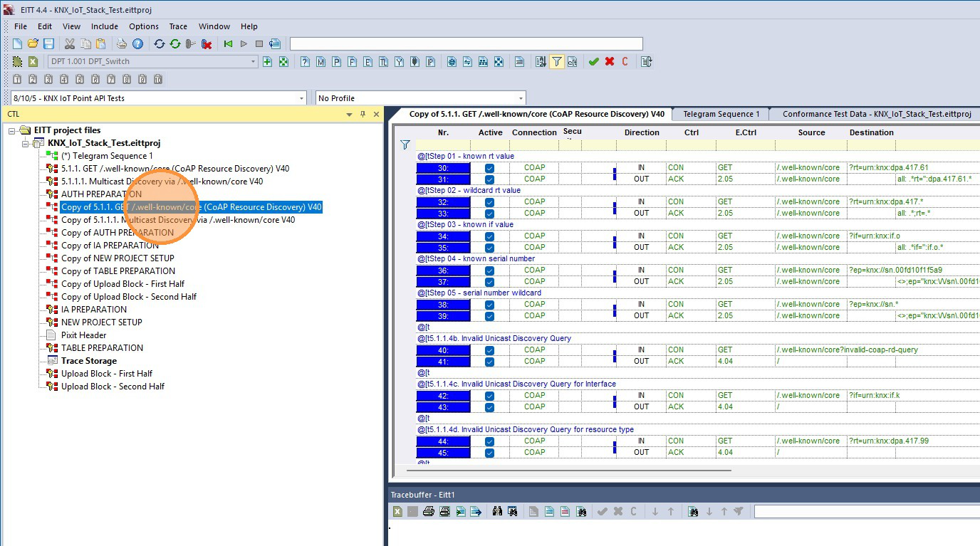This screenshot has height=546, width=980.
Task: Click the green Excel export icon in second toolbar
Action: click(33, 62)
